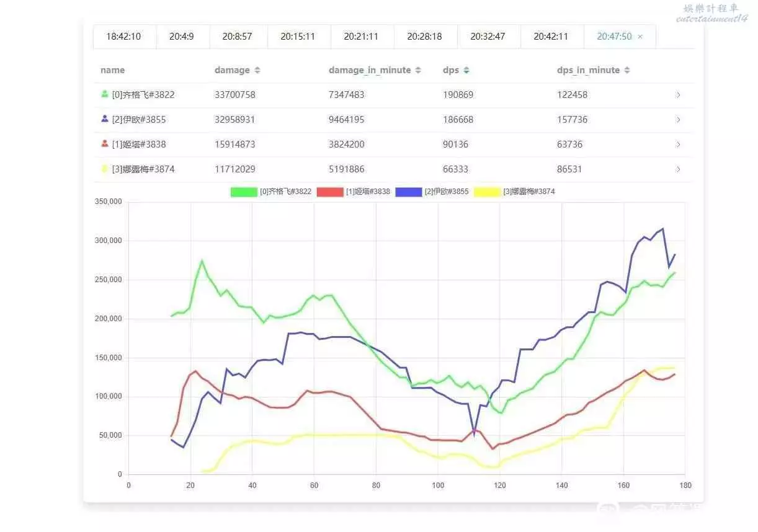The image size is (758, 532).
Task: Expand row chevron for 娜露梅#3874
Action: tap(678, 169)
